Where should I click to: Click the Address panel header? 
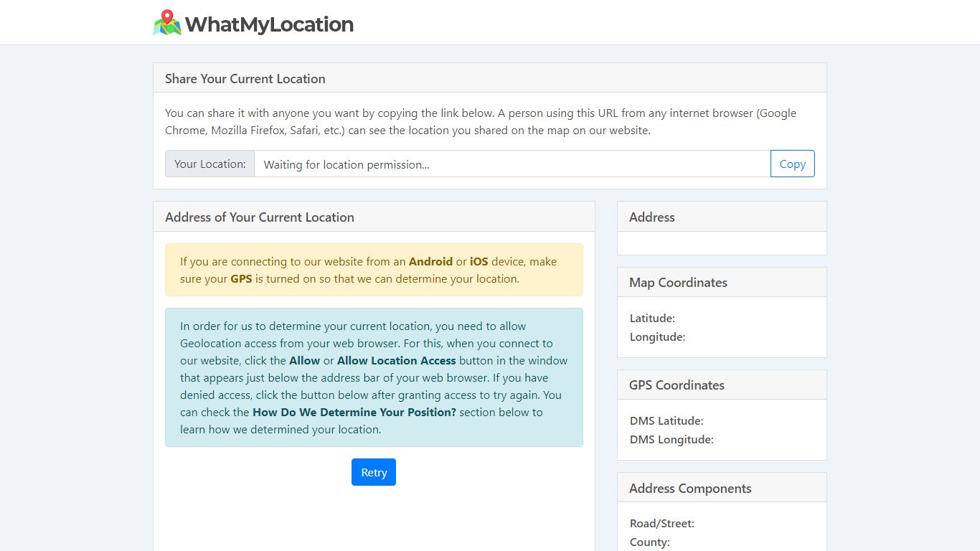point(722,217)
